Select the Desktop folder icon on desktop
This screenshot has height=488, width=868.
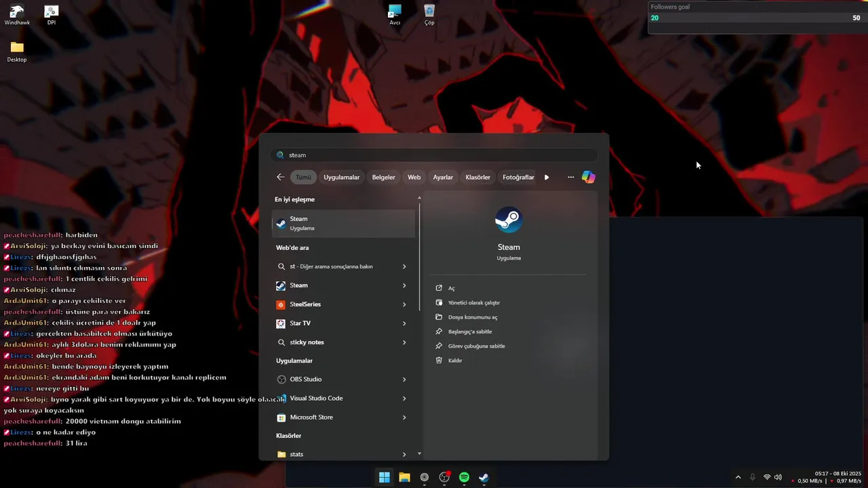pyautogui.click(x=17, y=52)
